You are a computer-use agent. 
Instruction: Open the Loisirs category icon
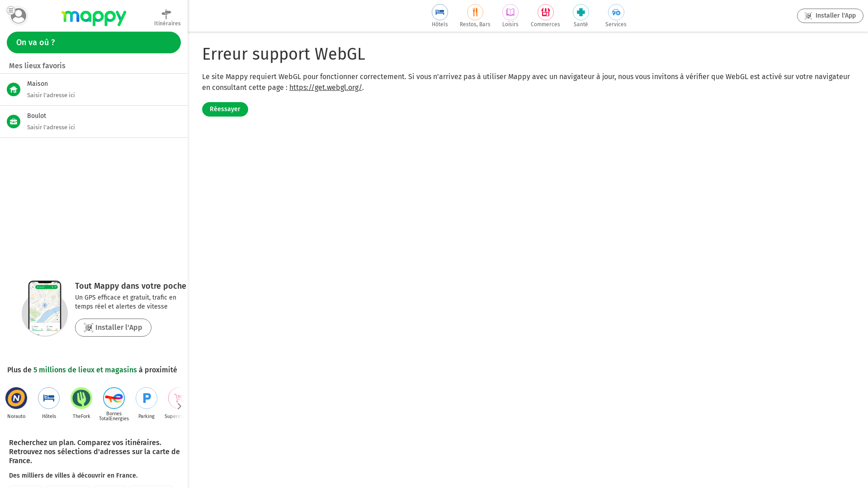pyautogui.click(x=510, y=13)
